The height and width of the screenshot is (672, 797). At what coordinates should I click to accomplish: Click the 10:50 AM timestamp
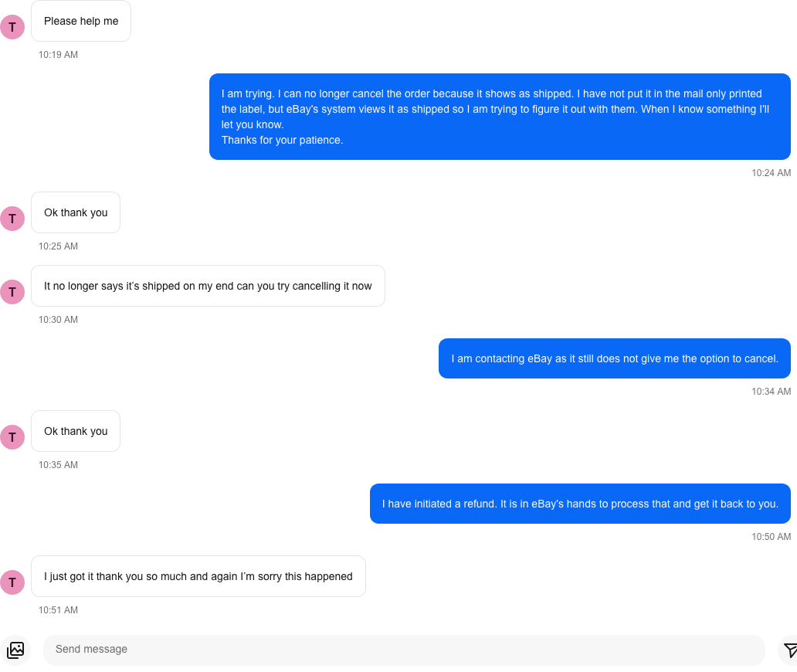coord(771,537)
